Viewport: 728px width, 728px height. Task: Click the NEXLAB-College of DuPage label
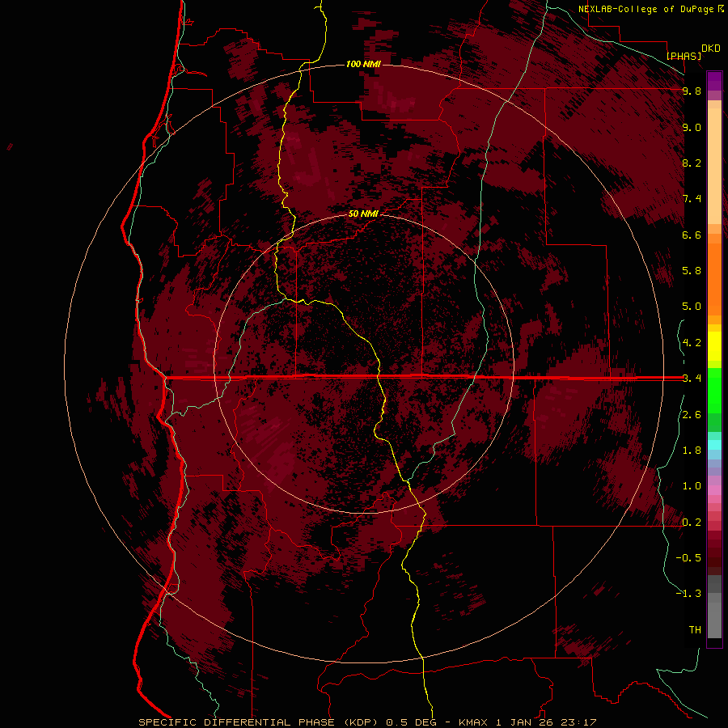646,9
